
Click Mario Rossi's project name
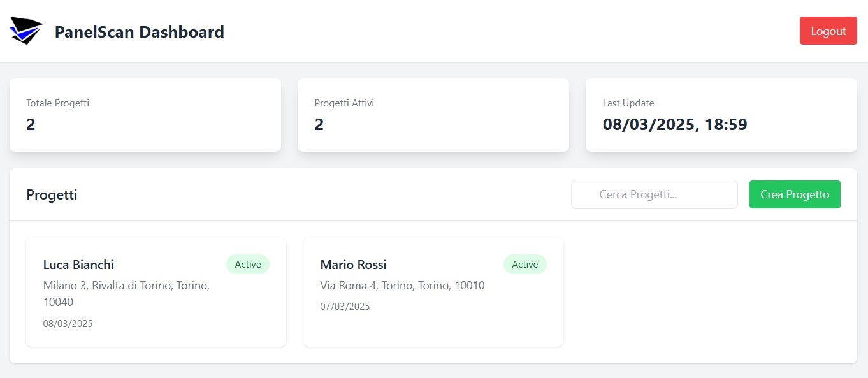(354, 265)
